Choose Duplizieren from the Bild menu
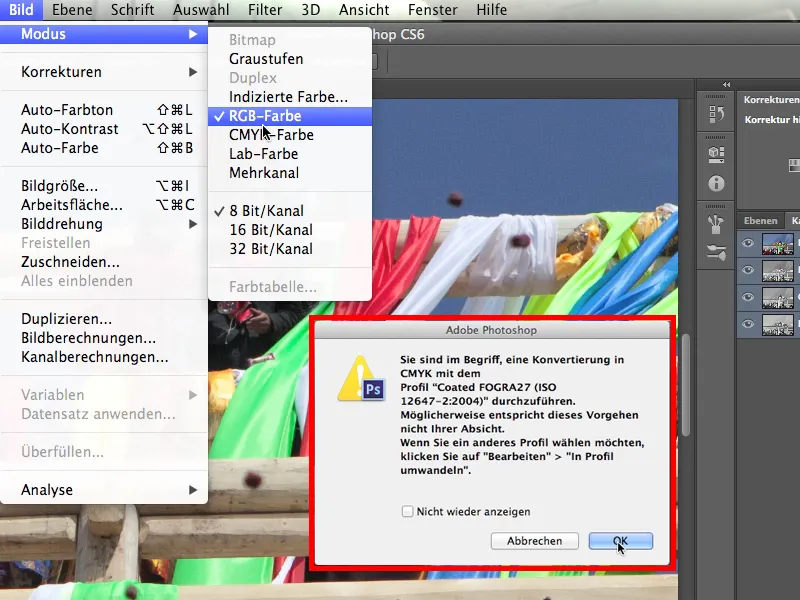The image size is (800, 600). click(104, 319)
